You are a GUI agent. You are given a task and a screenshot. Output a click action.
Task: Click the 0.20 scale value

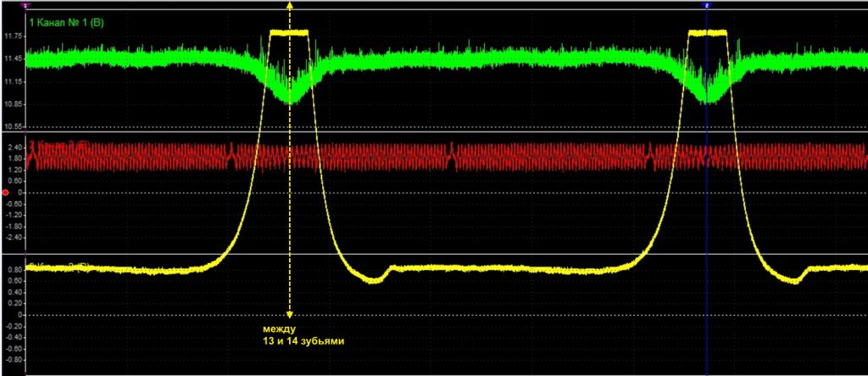click(17, 303)
